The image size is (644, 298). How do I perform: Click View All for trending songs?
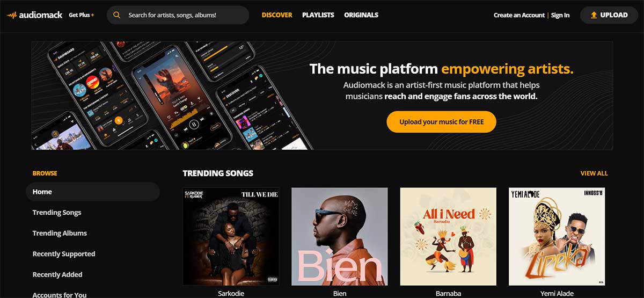tap(594, 173)
